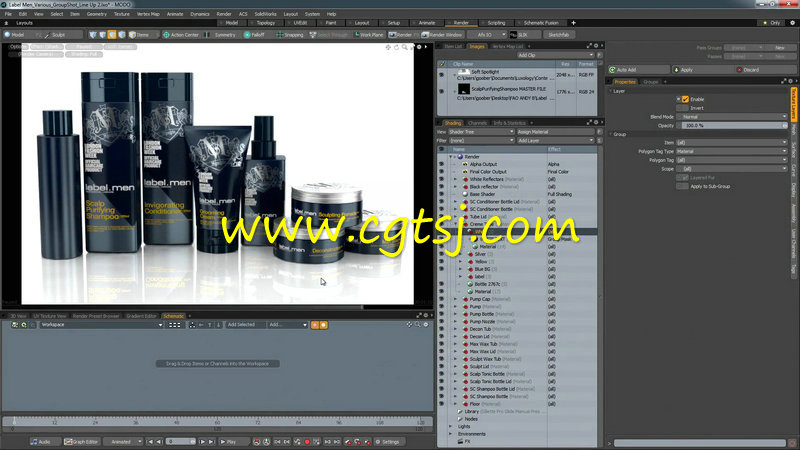
Task: Switch to the Images tab
Action: [477, 46]
